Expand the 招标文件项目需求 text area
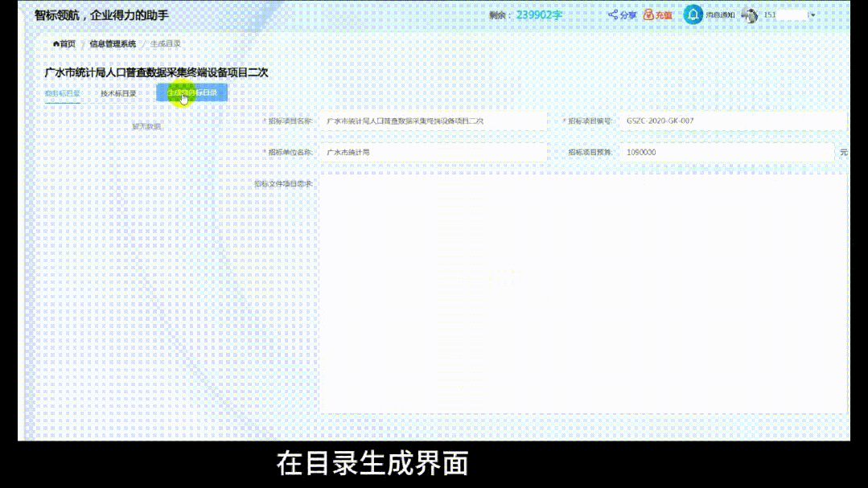Screen dimensions: 868x488 (x=583, y=297)
